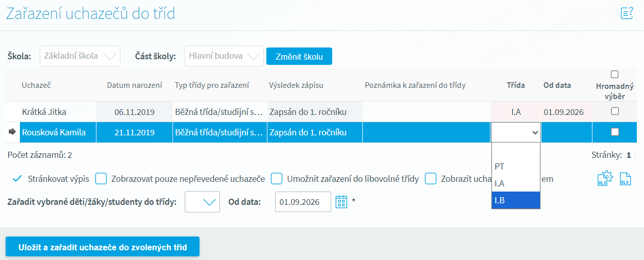The height and width of the screenshot is (260, 644).
Task: Choose I.B from the class list
Action: (x=515, y=200)
